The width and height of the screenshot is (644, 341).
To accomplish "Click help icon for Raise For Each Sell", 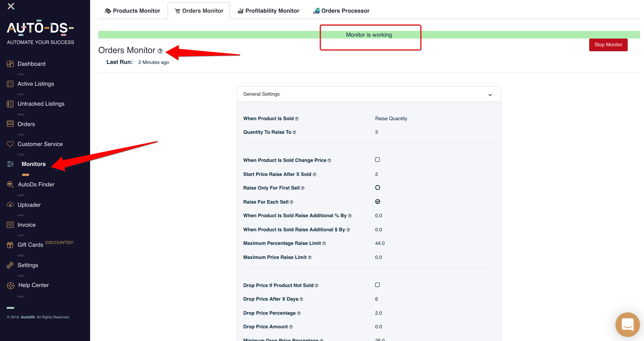I will coord(291,202).
